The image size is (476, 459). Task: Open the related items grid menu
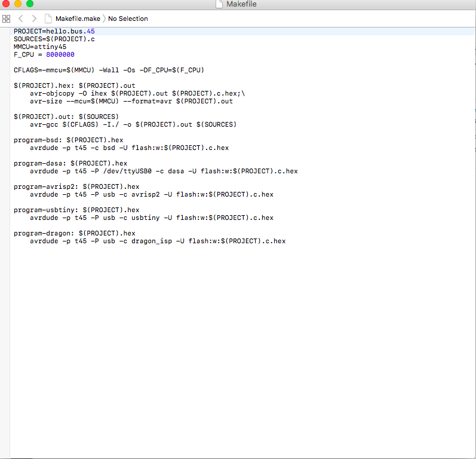(x=6, y=19)
